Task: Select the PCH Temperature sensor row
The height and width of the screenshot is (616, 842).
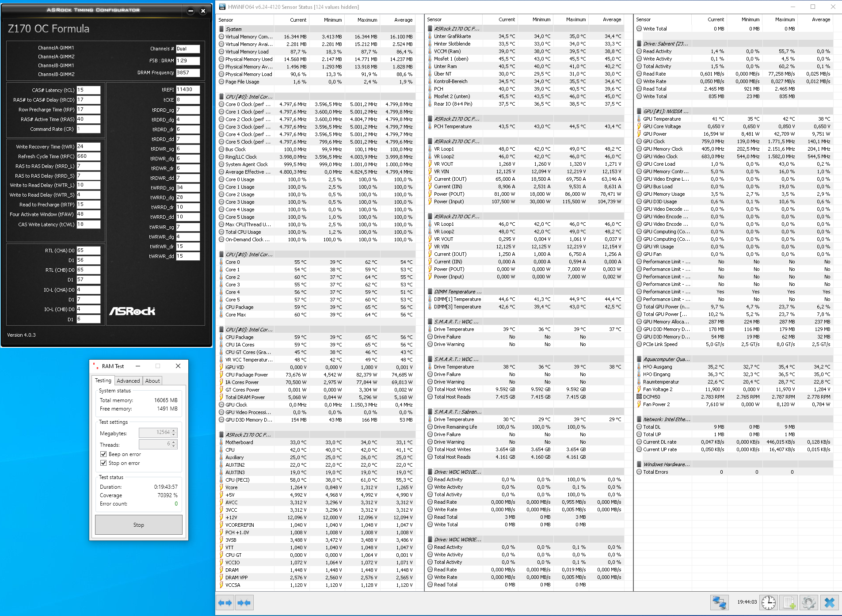Action: point(525,126)
